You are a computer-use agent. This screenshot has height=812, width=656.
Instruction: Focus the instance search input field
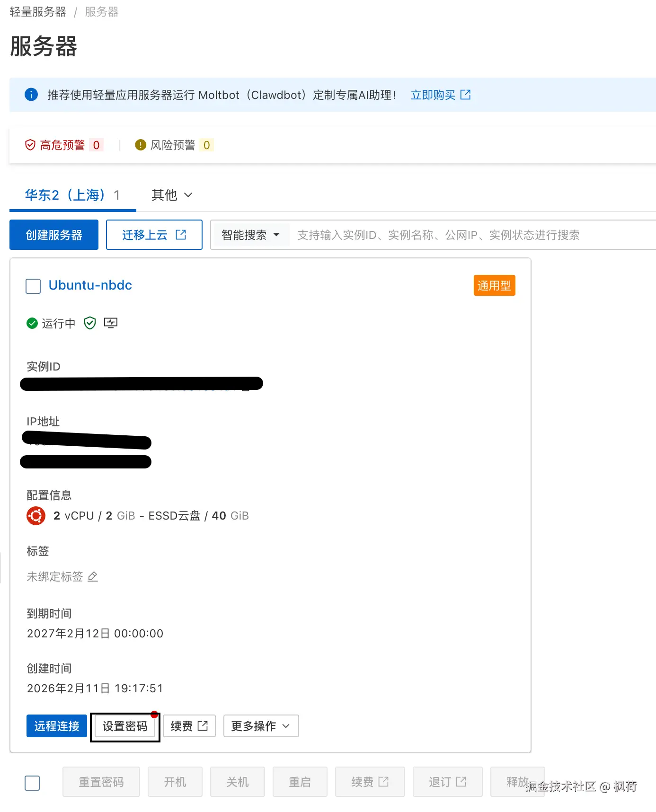[x=473, y=235]
